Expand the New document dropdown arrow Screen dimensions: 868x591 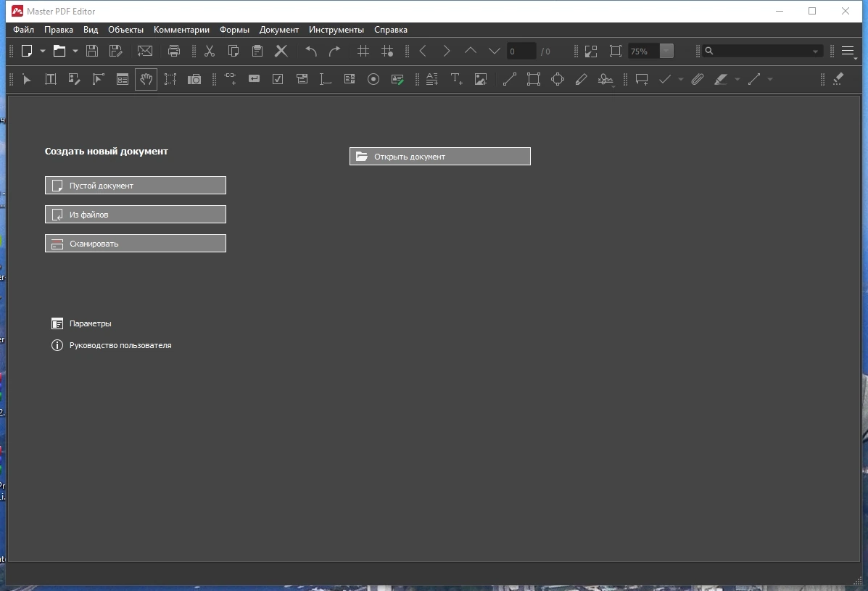click(43, 51)
